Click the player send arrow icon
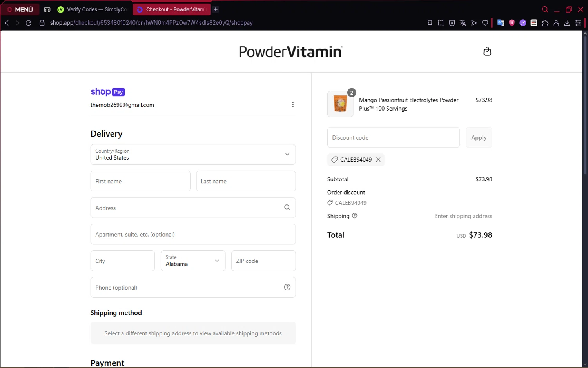This screenshot has width=588, height=368. coord(474,23)
